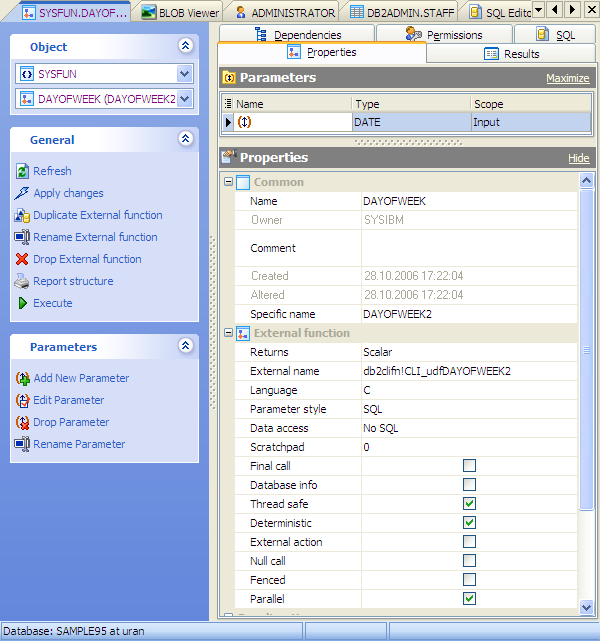Image resolution: width=600 pixels, height=641 pixels.
Task: Enable the External action checkbox
Action: click(469, 542)
